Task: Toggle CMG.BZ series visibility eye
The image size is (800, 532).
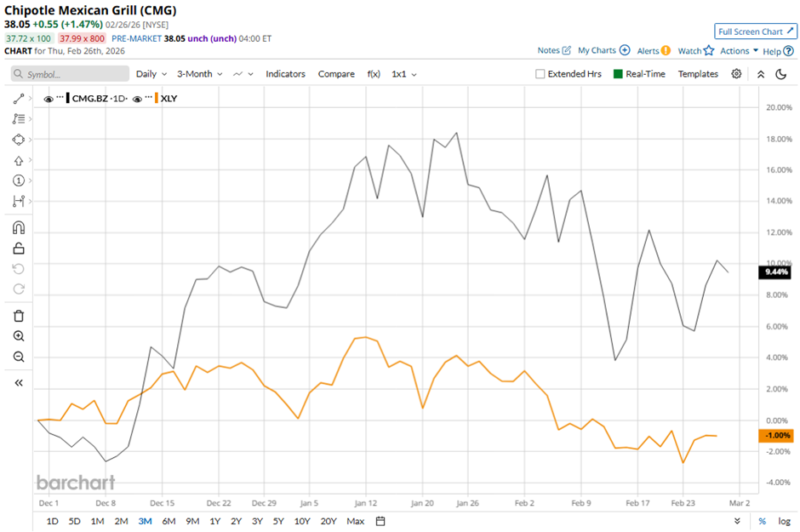Action: click(49, 99)
